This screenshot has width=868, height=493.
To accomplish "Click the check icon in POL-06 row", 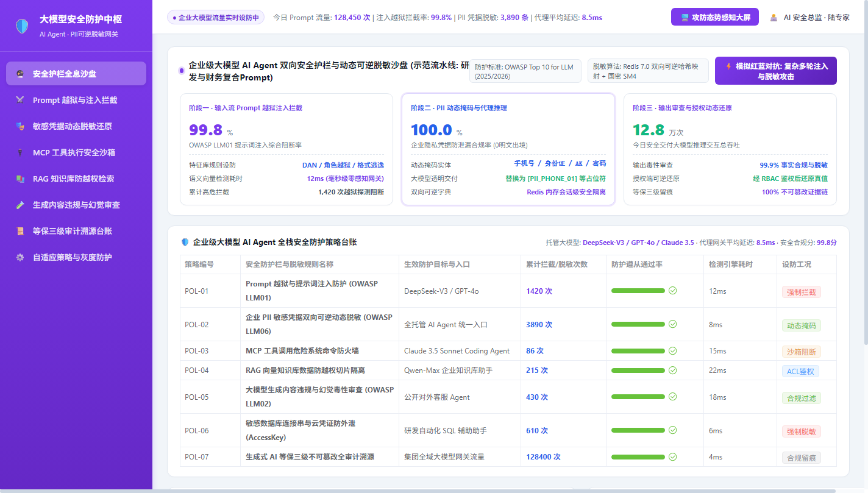I will coord(673,430).
